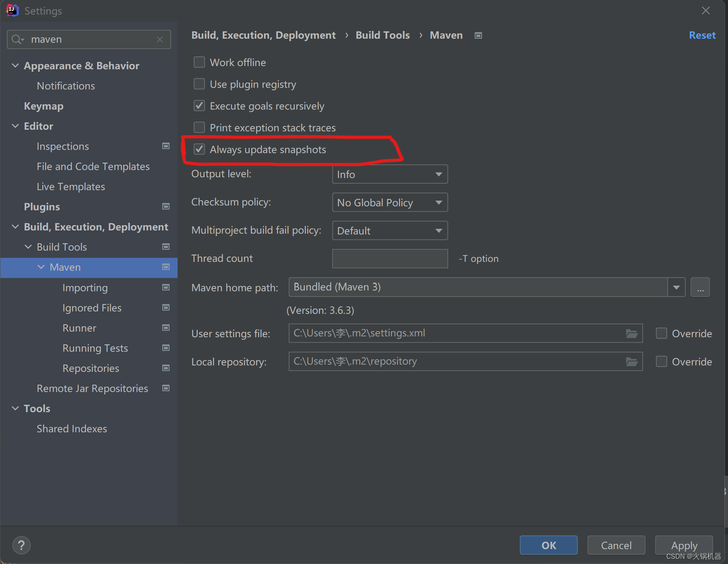Open Maven Importing settings
The height and width of the screenshot is (564, 728).
85,288
